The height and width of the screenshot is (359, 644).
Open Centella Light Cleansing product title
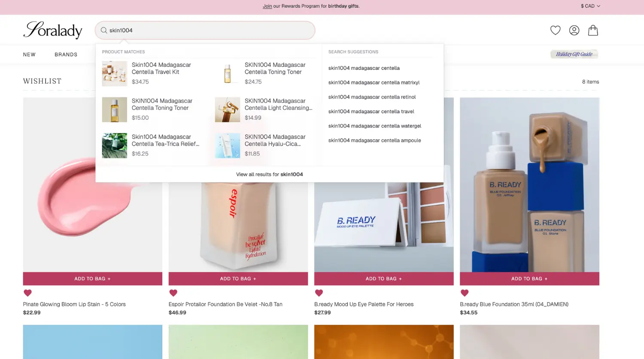[279, 104]
